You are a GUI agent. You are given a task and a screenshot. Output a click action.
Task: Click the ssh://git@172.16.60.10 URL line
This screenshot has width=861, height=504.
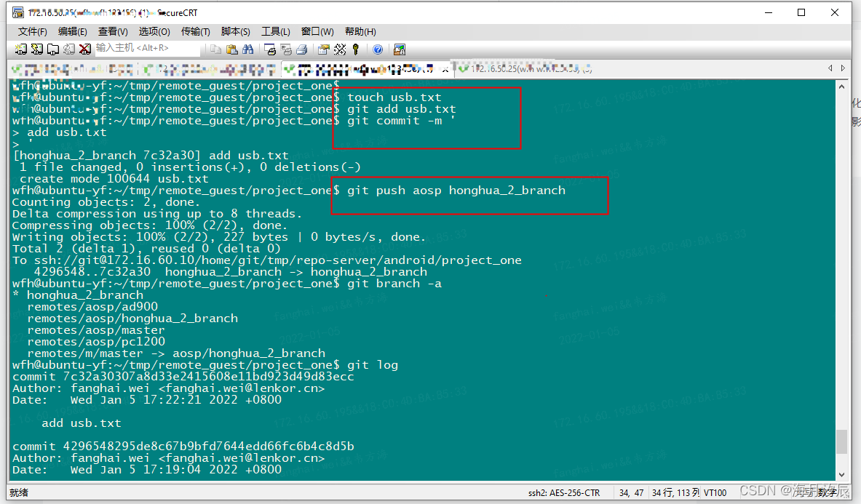(267, 260)
